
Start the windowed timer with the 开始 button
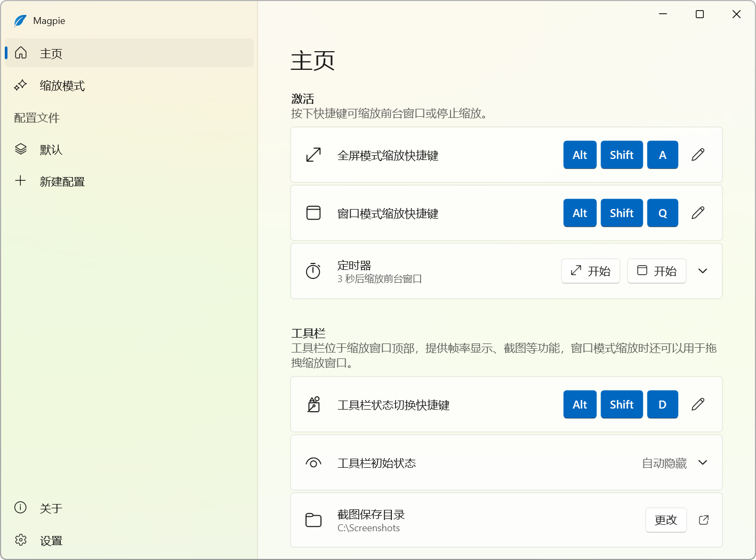[657, 271]
